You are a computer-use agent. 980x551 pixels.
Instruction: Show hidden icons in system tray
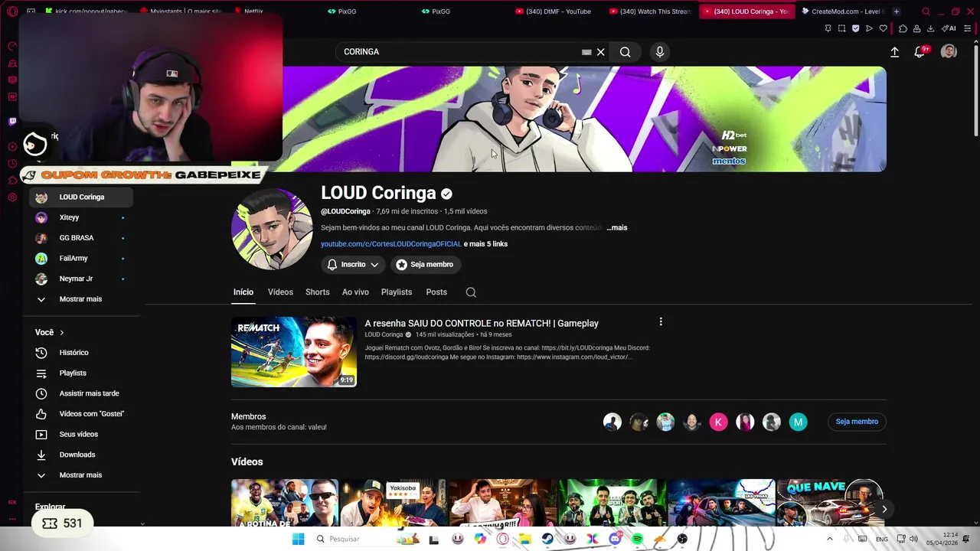pyautogui.click(x=830, y=539)
